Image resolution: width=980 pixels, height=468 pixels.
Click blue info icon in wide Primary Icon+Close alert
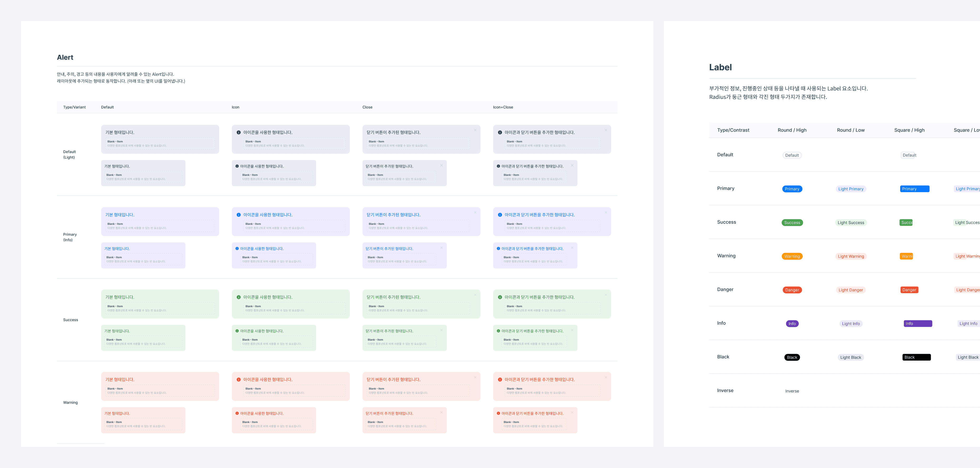500,215
